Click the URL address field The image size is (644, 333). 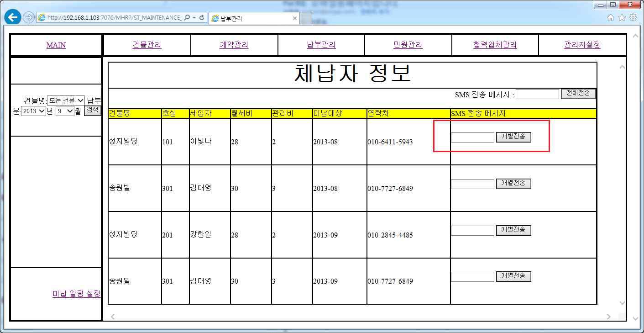tap(114, 18)
